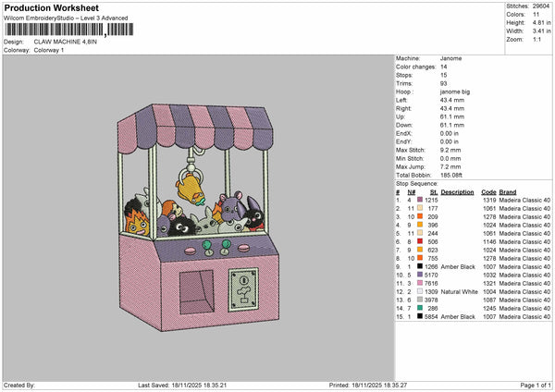Click the cream swatch beside stitch count 177

pos(420,208)
